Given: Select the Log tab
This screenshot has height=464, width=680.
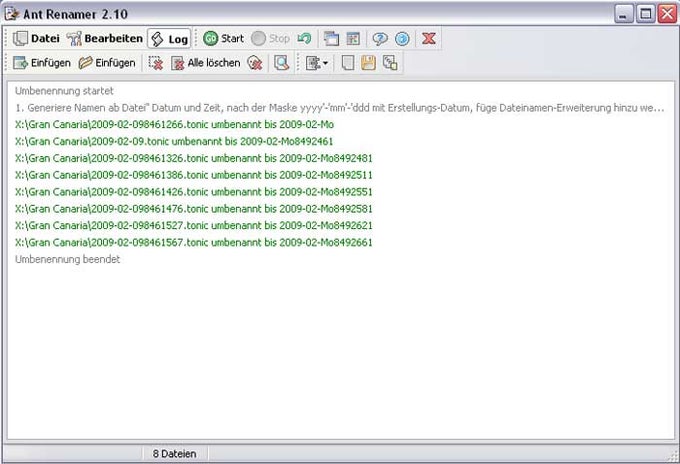Looking at the screenshot, I should [x=169, y=39].
